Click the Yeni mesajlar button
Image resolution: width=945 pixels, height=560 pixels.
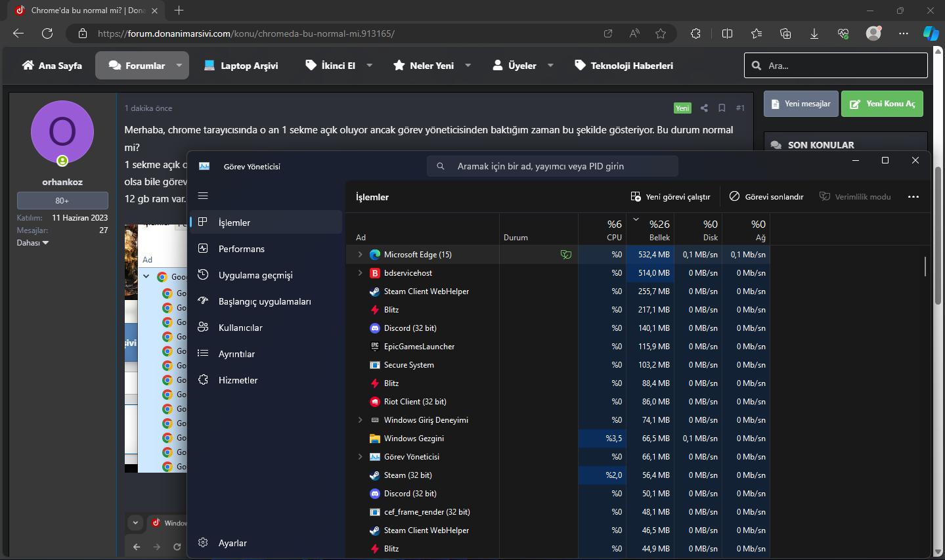click(x=801, y=104)
